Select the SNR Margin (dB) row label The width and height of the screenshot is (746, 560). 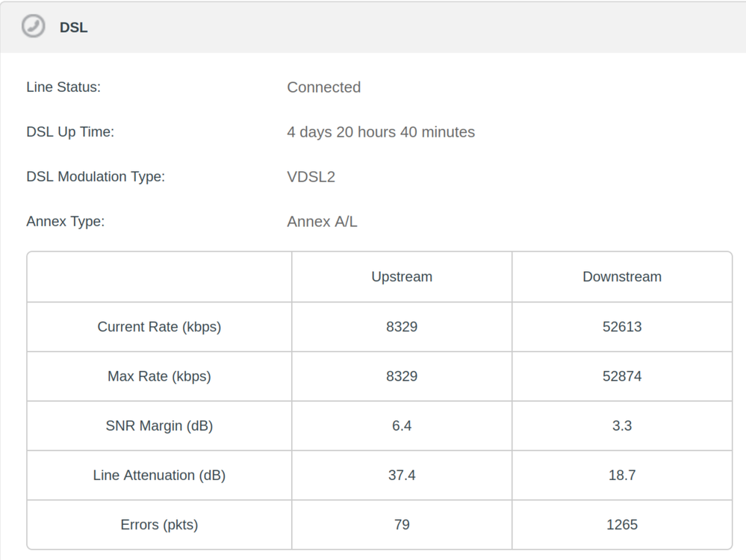[159, 426]
